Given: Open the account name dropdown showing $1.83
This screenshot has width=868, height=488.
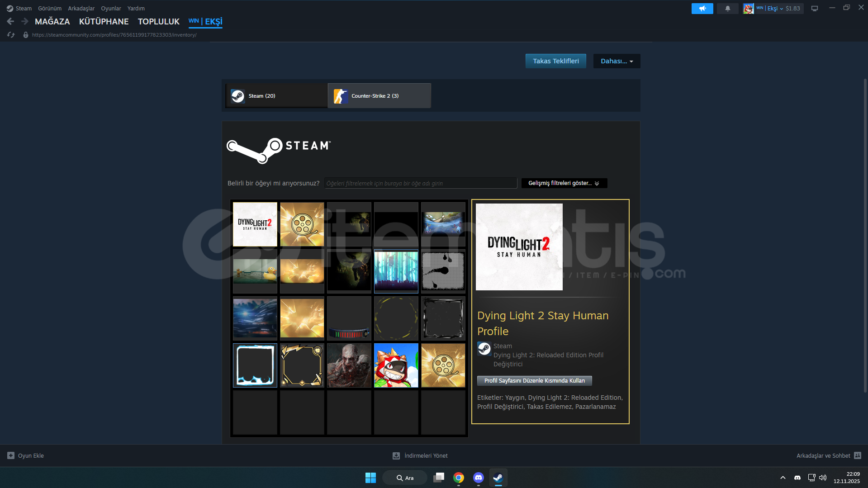Looking at the screenshot, I should [x=779, y=9].
